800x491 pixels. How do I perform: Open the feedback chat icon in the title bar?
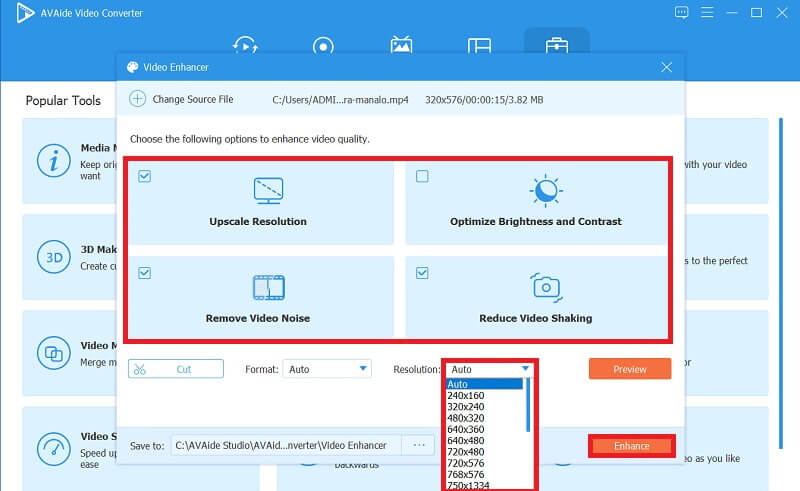pos(682,12)
